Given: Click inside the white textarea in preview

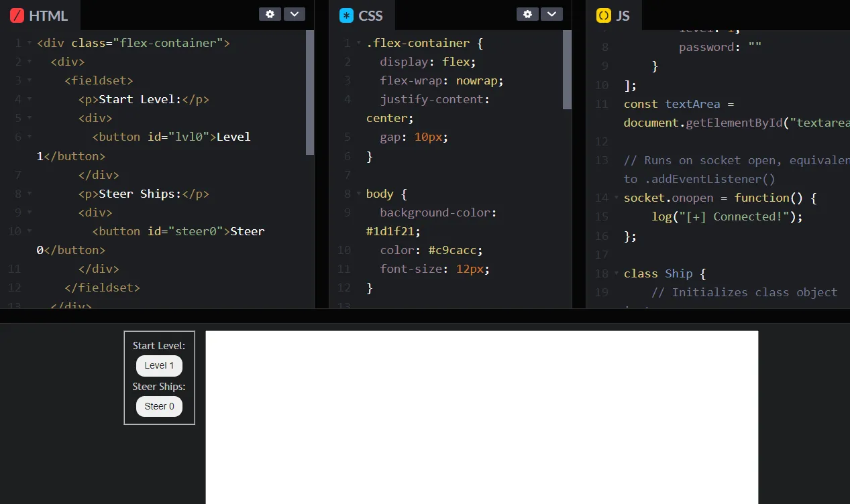Looking at the screenshot, I should click(x=482, y=416).
